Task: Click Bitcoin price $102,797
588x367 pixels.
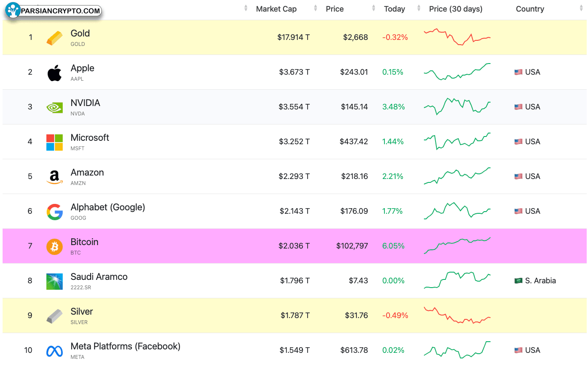Action: point(352,246)
